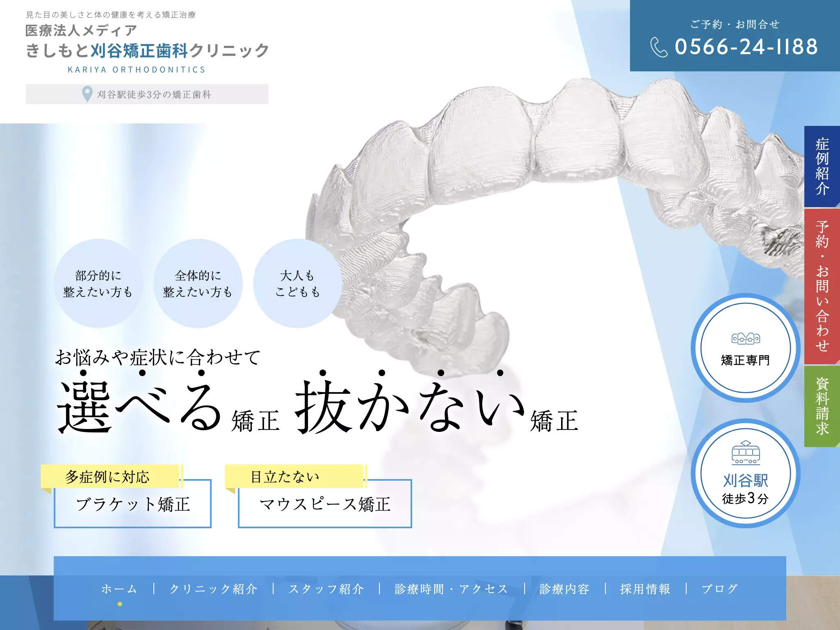
Task: Click the 部分的に整えたい方も circle
Action: (x=98, y=283)
